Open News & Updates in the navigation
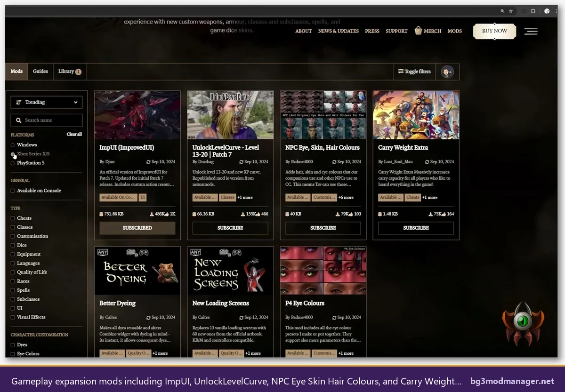Image resolution: width=565 pixels, height=392 pixels. 339,31
